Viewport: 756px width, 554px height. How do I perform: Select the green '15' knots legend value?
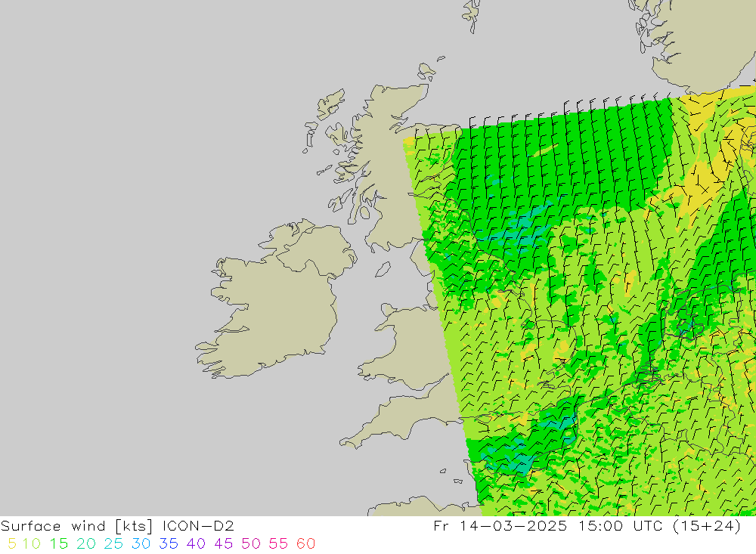pyautogui.click(x=59, y=543)
